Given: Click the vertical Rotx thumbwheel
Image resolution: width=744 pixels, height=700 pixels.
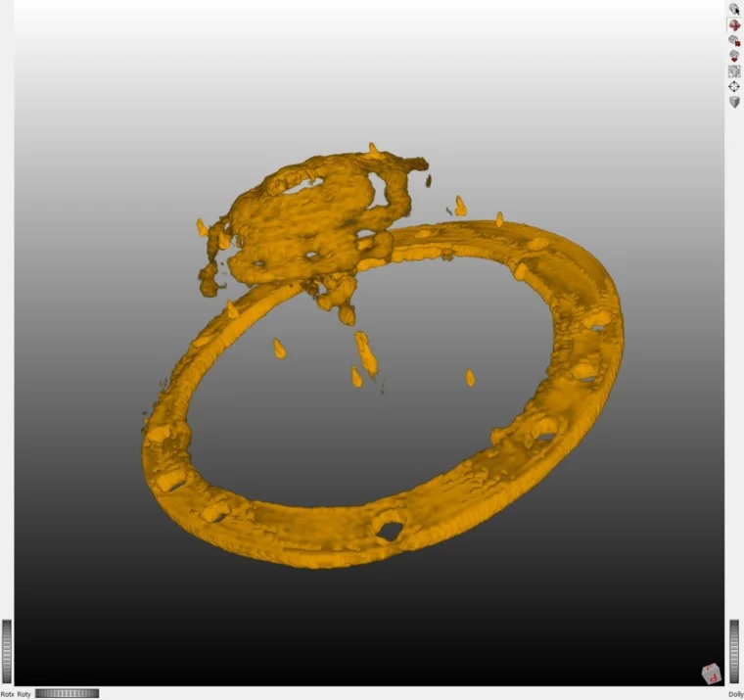Looking at the screenshot, I should 7,650.
